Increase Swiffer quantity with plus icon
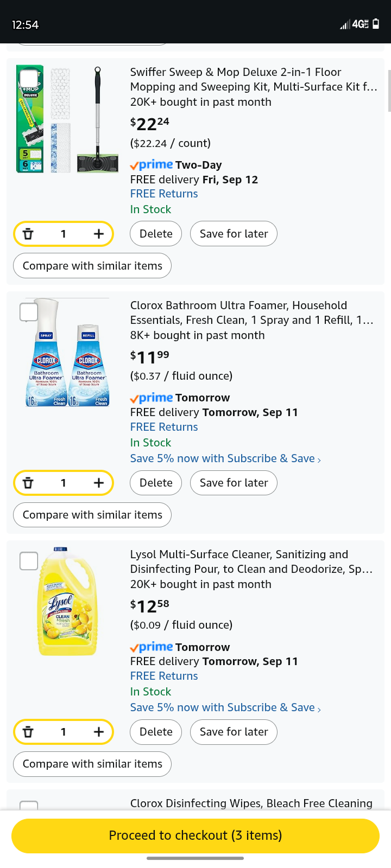This screenshot has height=868, width=391. click(98, 234)
